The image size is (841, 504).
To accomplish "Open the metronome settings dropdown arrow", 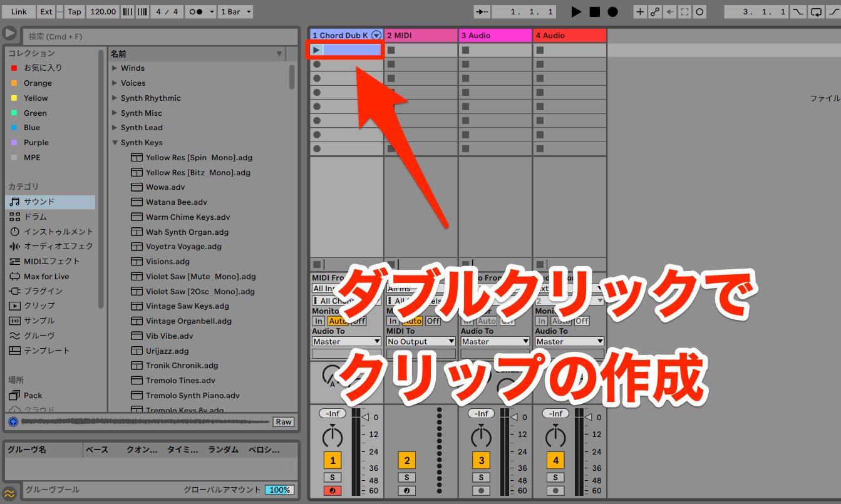I will pyautogui.click(x=212, y=12).
